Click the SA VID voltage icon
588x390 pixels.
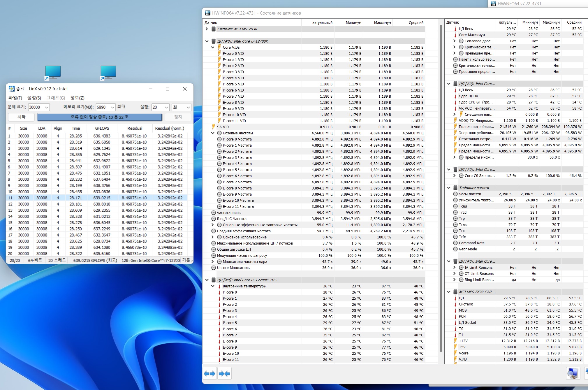pyautogui.click(x=213, y=127)
